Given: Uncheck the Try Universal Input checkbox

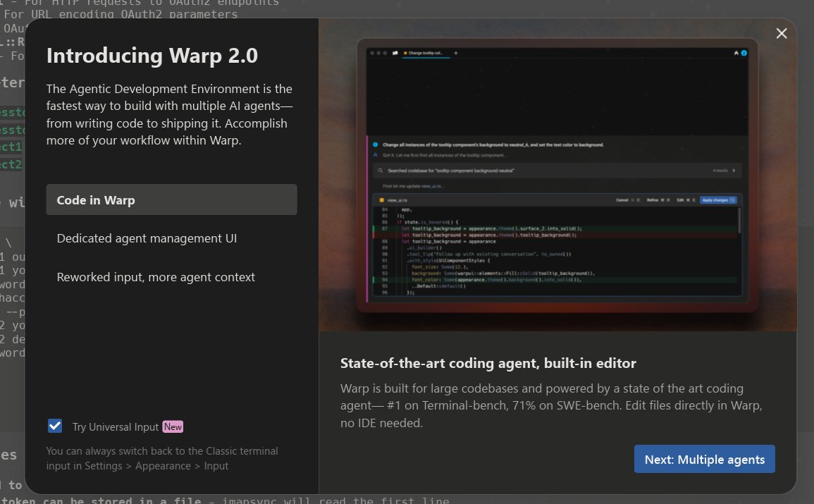Looking at the screenshot, I should [x=54, y=426].
